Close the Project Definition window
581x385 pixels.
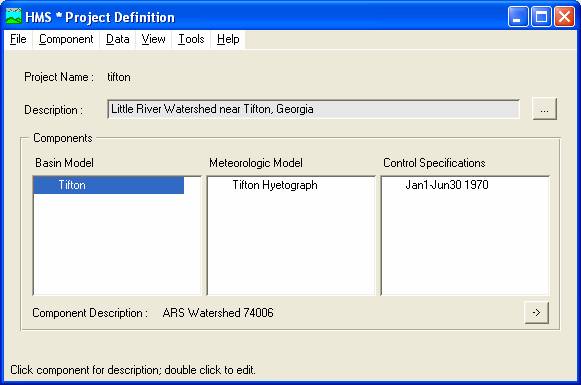tap(564, 17)
